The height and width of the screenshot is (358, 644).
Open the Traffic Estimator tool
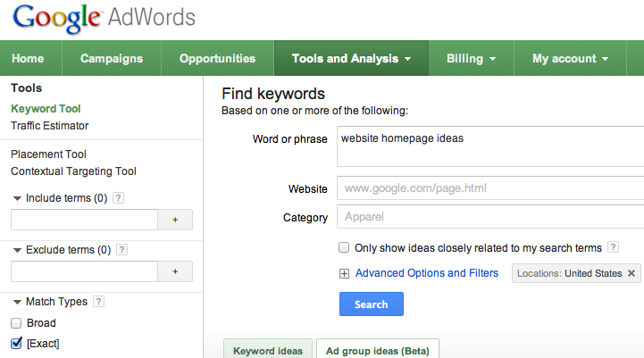pyautogui.click(x=50, y=126)
